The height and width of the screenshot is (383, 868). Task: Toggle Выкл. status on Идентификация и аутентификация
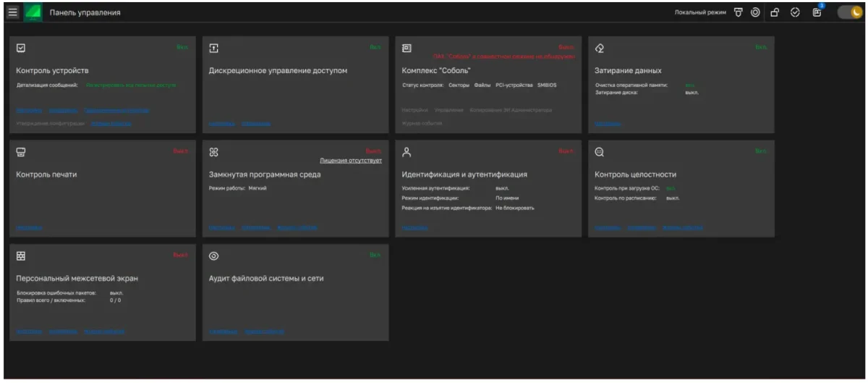(566, 151)
